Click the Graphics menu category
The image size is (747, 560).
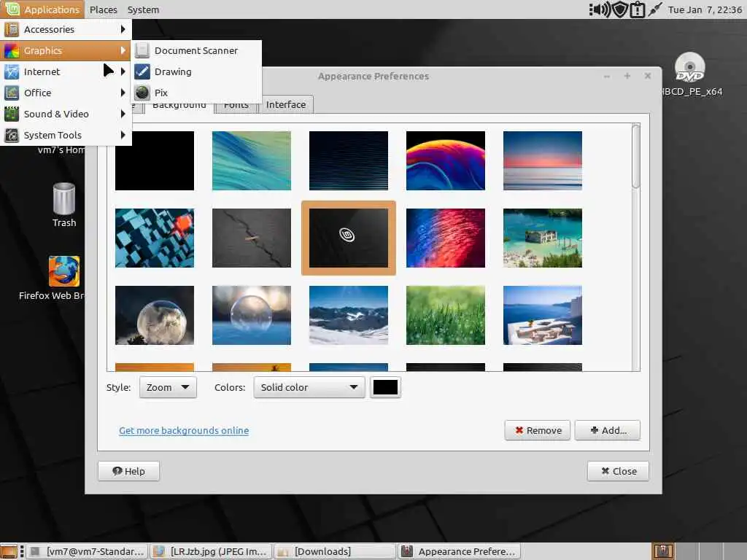coord(66,50)
